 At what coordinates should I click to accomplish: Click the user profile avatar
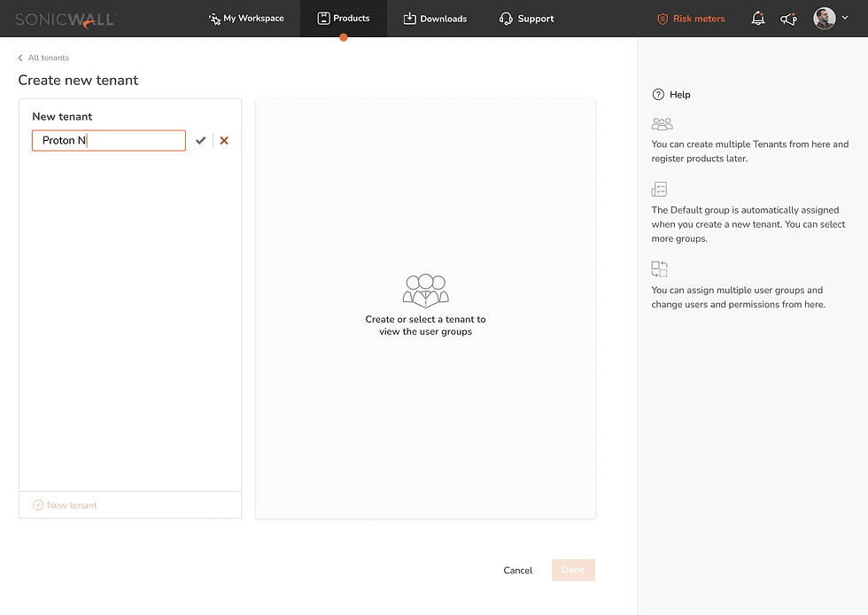coord(824,19)
